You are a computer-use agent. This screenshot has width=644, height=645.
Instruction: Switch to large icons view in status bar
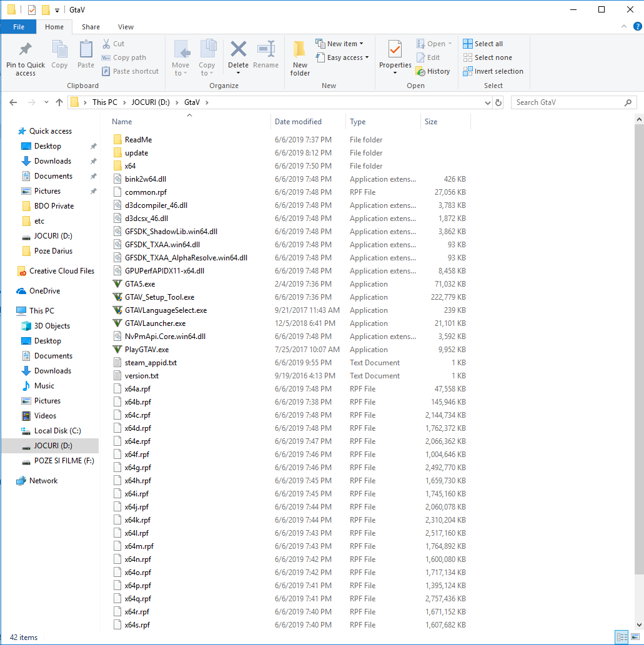pyautogui.click(x=635, y=637)
